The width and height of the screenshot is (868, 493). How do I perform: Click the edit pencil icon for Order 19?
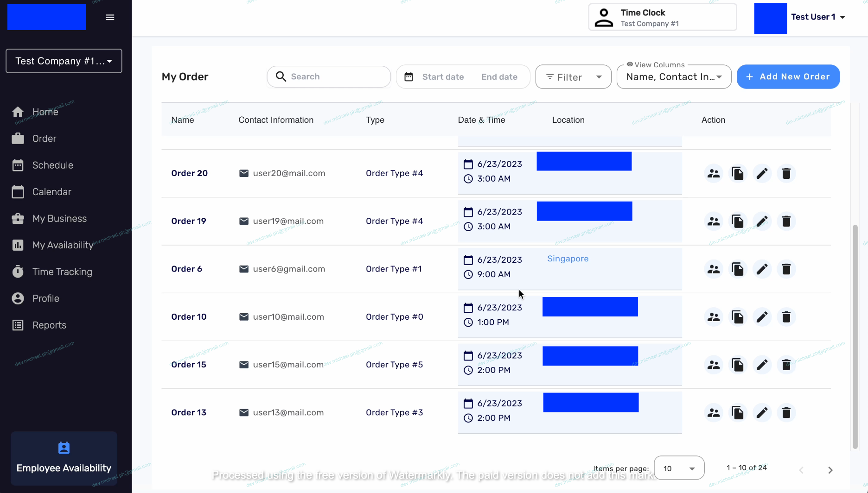click(762, 221)
